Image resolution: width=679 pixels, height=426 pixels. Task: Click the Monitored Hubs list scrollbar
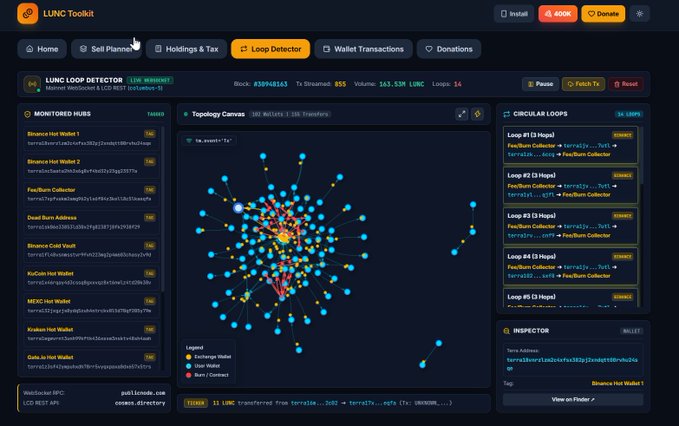coord(163,209)
